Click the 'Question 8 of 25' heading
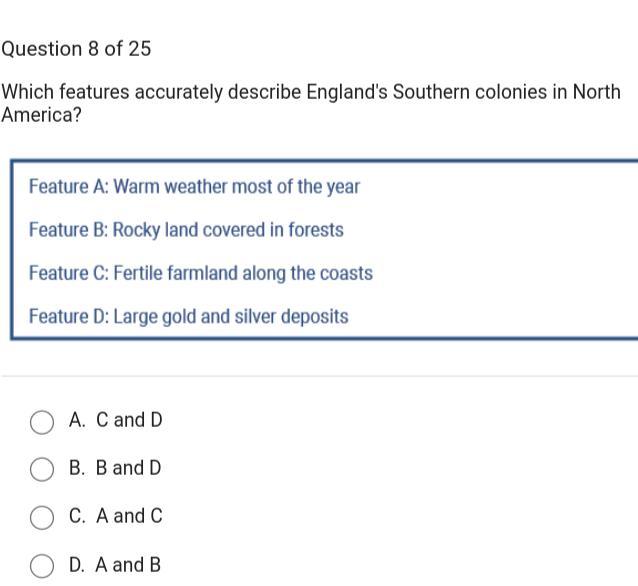 tap(76, 49)
